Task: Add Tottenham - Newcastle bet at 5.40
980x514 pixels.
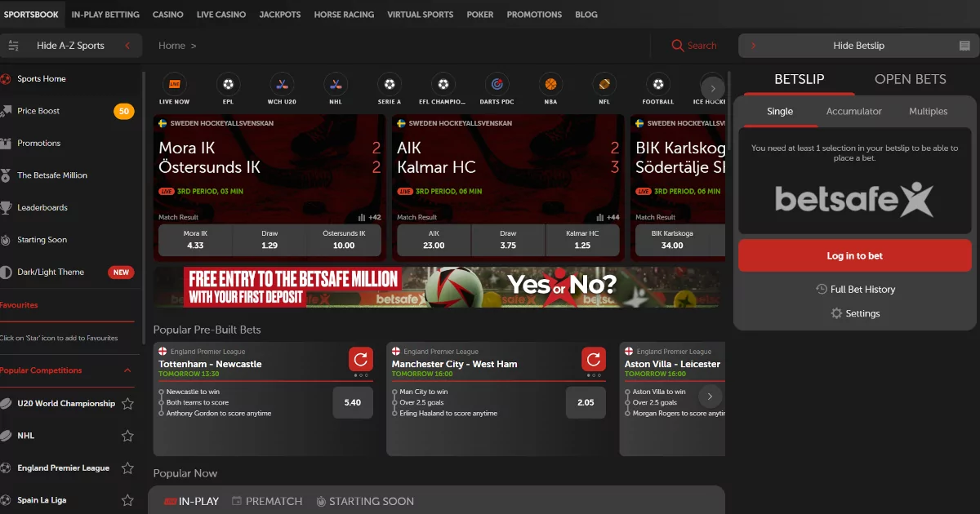Action: (x=353, y=402)
